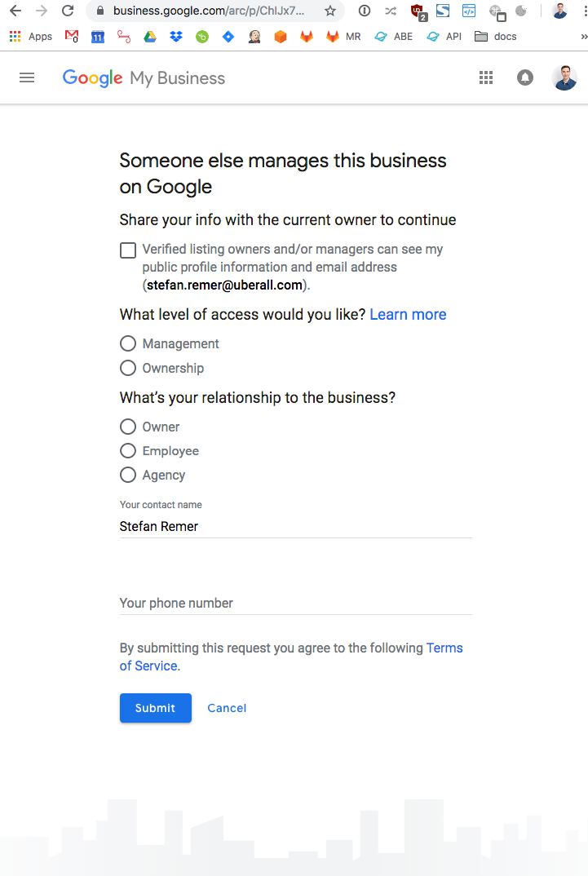Choose the Agency relationship option
Viewport: 588px width, 876px height.
coord(128,475)
